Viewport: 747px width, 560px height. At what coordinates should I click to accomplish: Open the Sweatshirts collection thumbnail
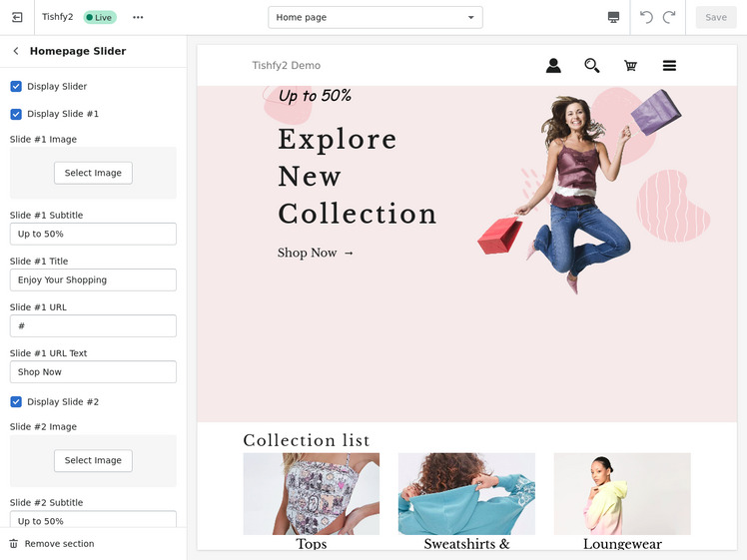466,494
